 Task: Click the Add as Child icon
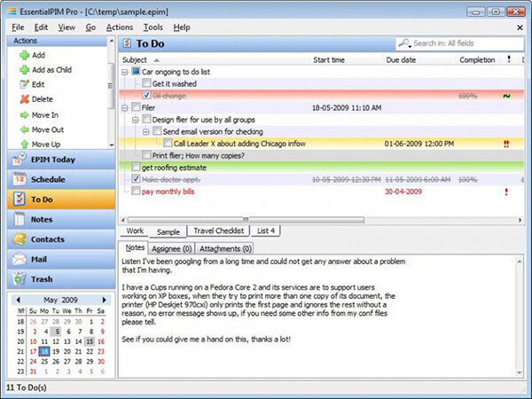click(24, 70)
